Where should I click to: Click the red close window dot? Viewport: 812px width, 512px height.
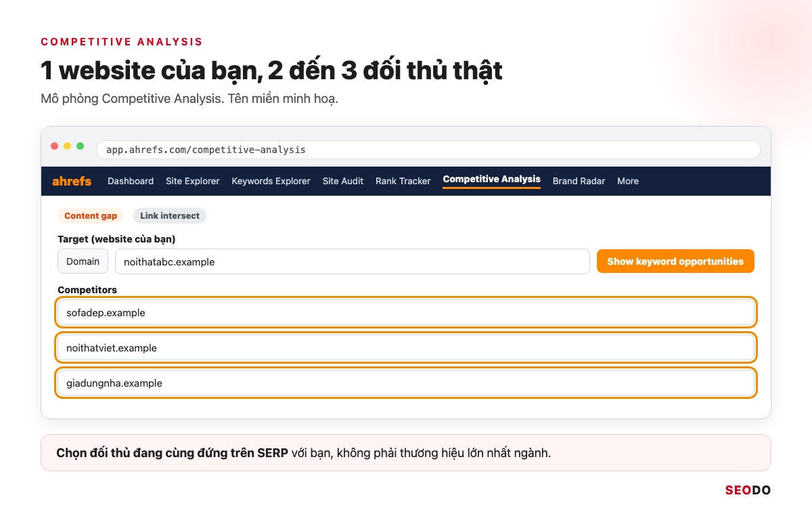pos(55,146)
